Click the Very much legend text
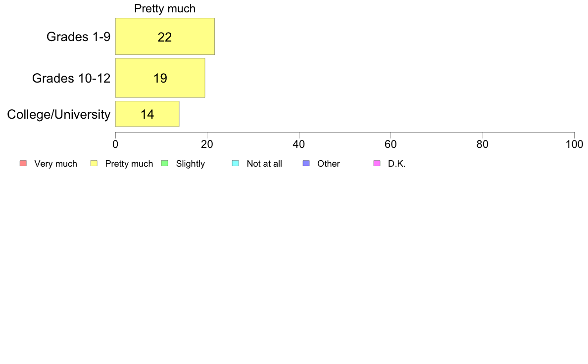Viewport: 588px width, 364px height. pyautogui.click(x=55, y=164)
